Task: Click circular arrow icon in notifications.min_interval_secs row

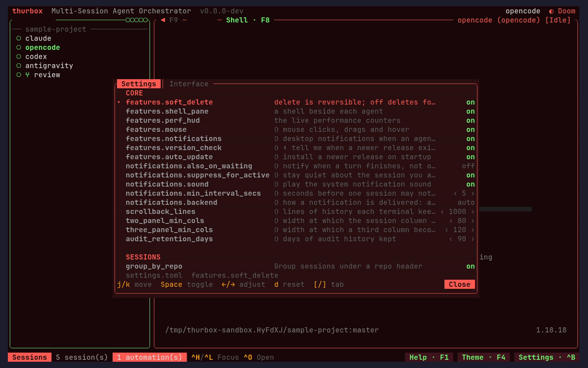Action: [276, 193]
